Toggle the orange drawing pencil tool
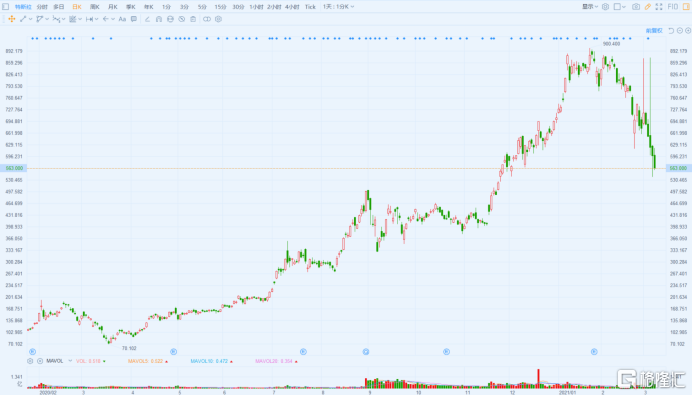The width and height of the screenshot is (692, 396). point(647,7)
